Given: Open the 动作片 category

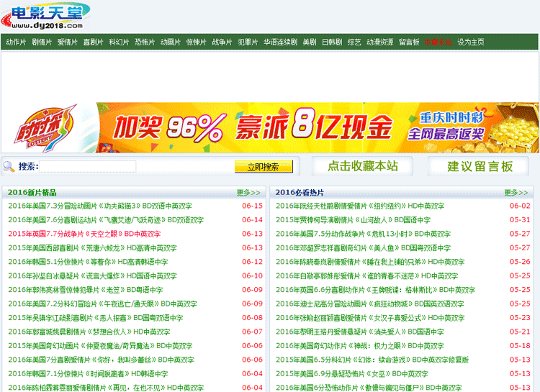Looking at the screenshot, I should (x=16, y=42).
